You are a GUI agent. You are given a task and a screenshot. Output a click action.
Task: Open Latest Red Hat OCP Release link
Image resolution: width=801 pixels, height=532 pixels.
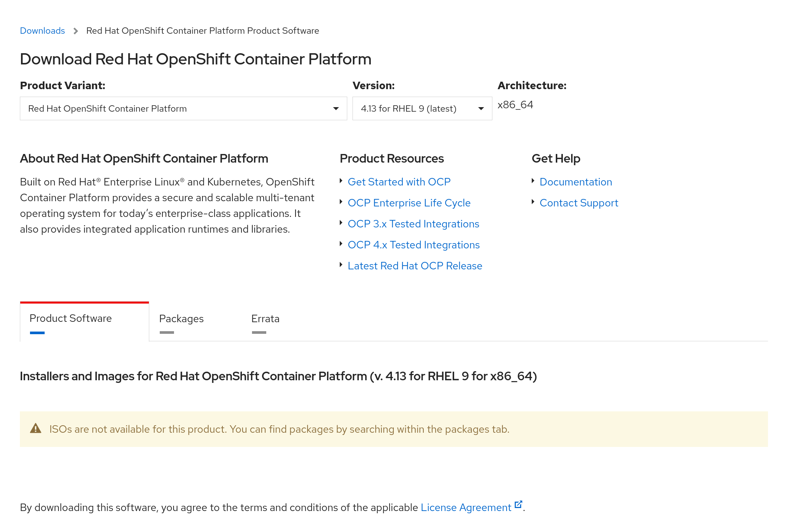[415, 266]
